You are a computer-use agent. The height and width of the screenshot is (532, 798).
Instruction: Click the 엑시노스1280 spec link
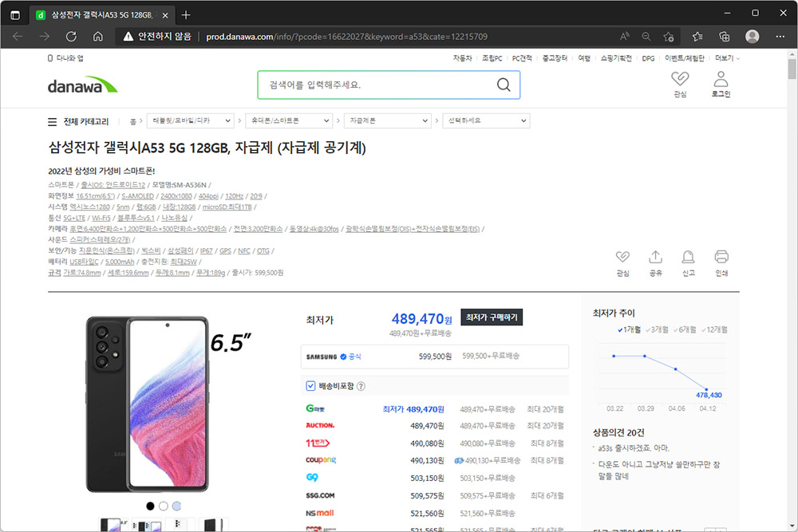tap(89, 207)
